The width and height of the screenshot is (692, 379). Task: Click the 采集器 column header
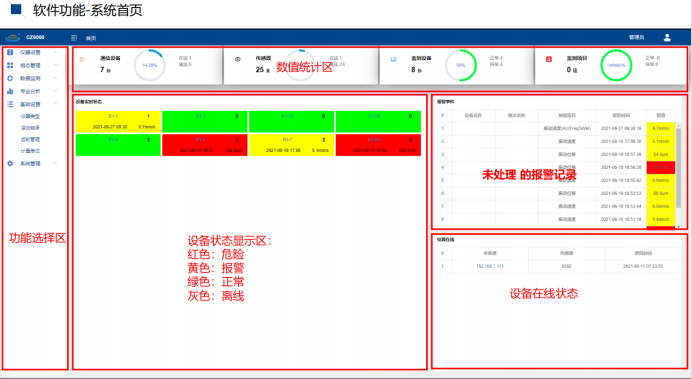click(x=490, y=253)
